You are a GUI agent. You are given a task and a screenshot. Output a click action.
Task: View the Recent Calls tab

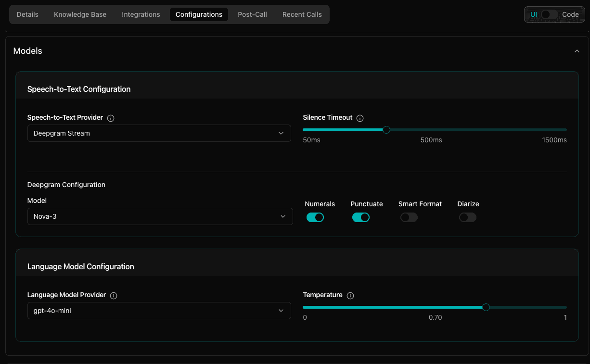point(302,14)
